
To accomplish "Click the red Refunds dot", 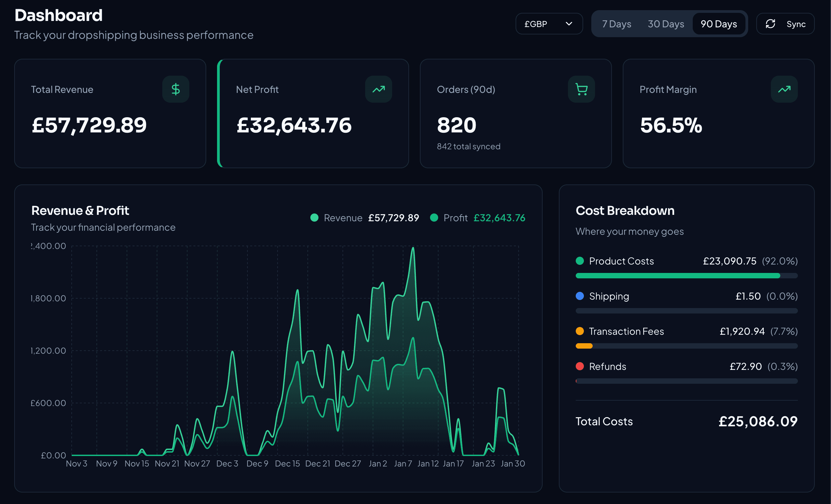I will 580,366.
